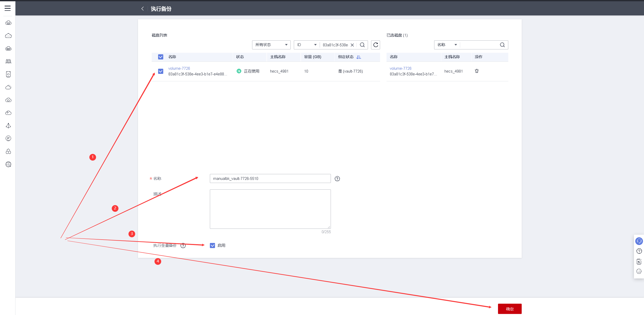Open the ID search type dropdown

coord(306,45)
